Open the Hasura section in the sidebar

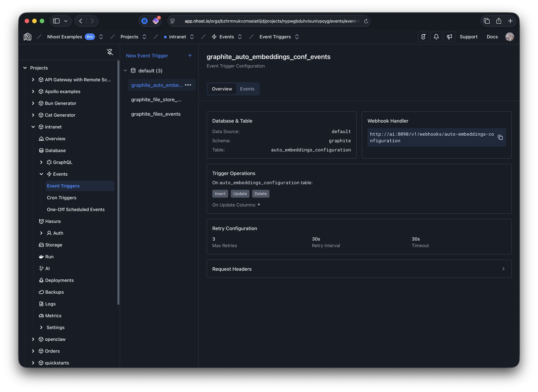pyautogui.click(x=53, y=221)
